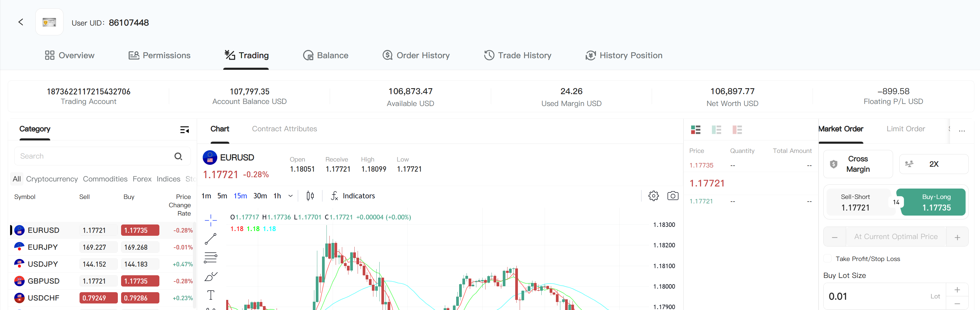Show both bids and asks order book view

(695, 130)
